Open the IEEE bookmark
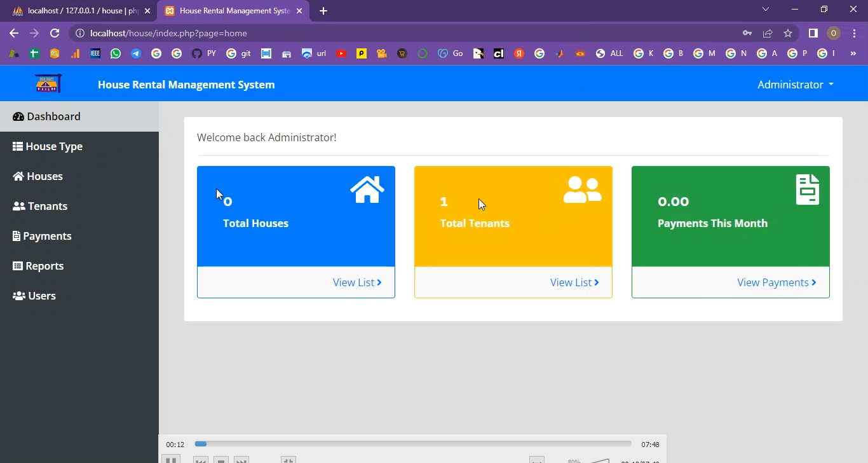Image resolution: width=868 pixels, height=463 pixels. (x=95, y=53)
